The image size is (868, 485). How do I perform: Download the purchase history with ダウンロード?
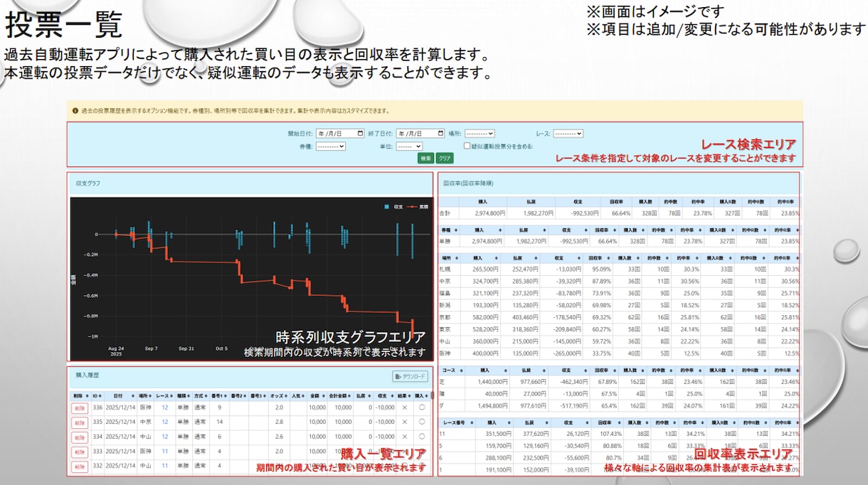(x=411, y=377)
